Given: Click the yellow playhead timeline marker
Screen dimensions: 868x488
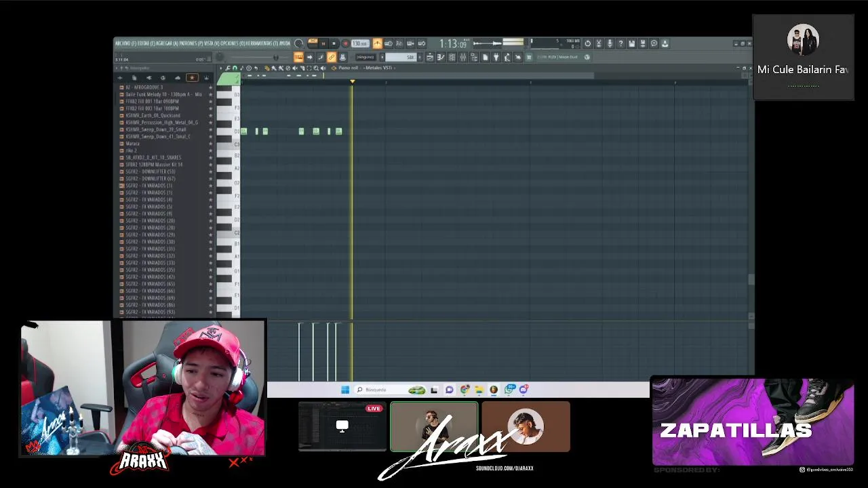Looking at the screenshot, I should coord(352,81).
